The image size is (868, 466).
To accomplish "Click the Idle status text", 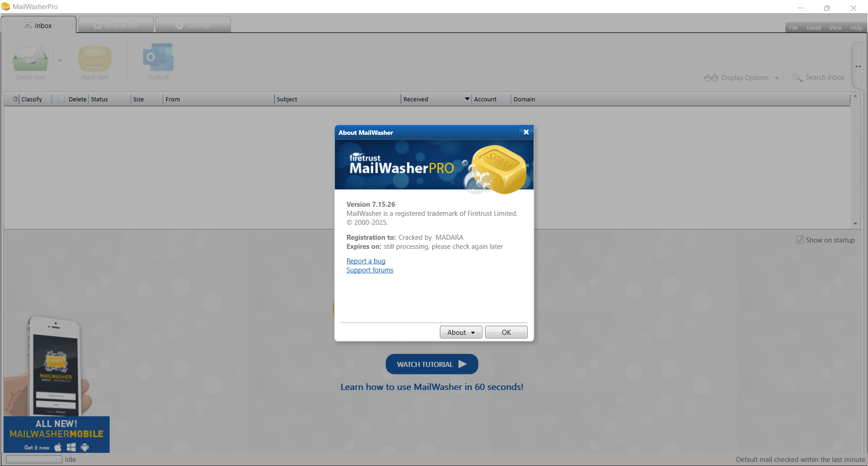I will [71, 460].
